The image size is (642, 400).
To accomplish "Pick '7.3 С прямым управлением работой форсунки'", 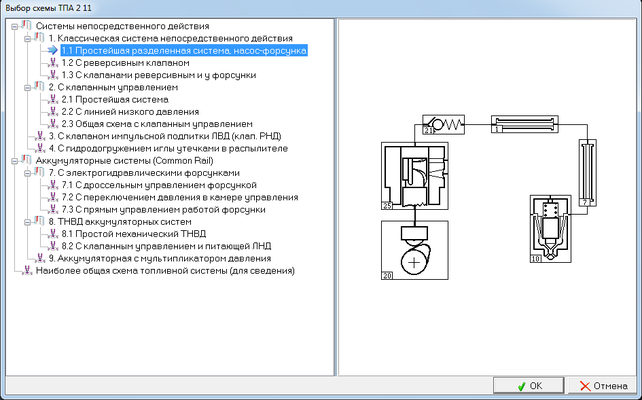I will 163,210.
